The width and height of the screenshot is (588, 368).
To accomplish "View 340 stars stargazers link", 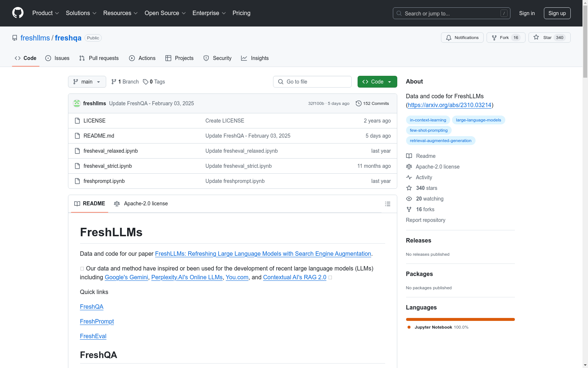I will click(422, 188).
